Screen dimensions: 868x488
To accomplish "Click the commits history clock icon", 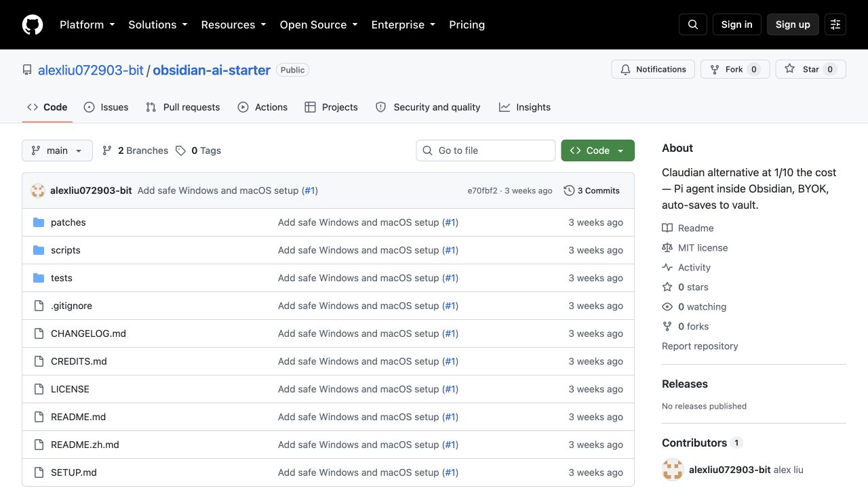I will [569, 190].
